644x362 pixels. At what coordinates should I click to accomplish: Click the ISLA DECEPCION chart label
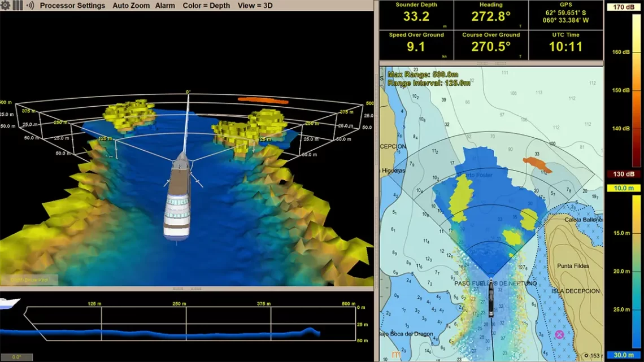(576, 291)
